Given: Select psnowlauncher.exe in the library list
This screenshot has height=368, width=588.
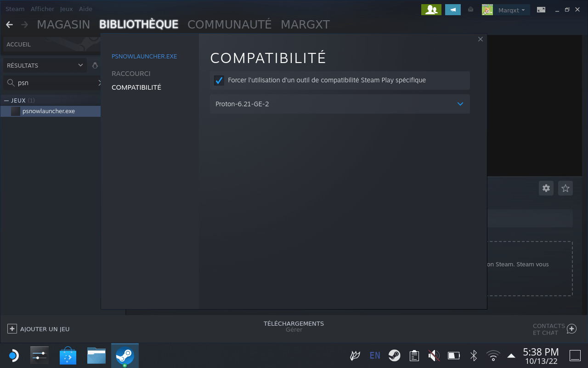Looking at the screenshot, I should click(x=51, y=111).
